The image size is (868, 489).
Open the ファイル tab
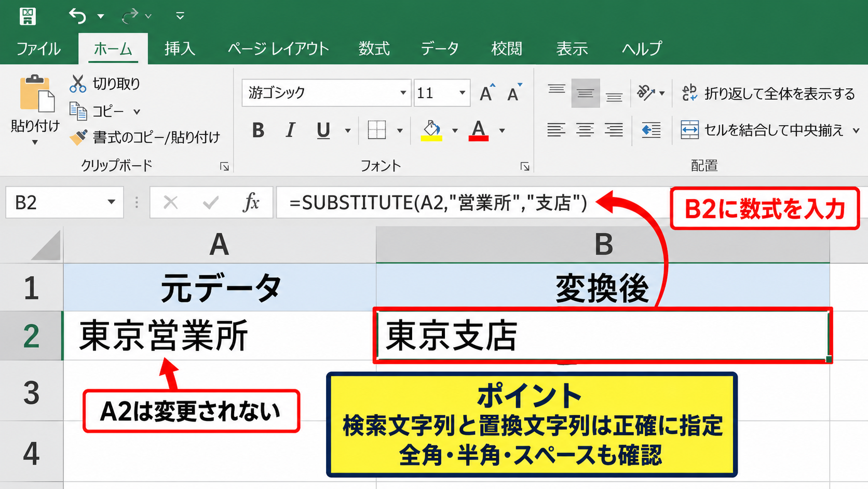[39, 49]
